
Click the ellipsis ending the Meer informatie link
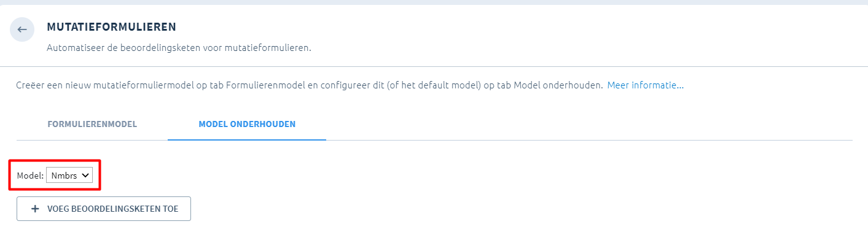680,86
